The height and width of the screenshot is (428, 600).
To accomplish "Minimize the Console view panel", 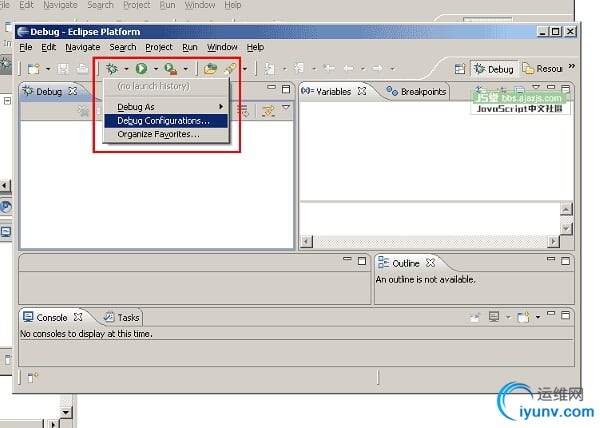I will 551,313.
